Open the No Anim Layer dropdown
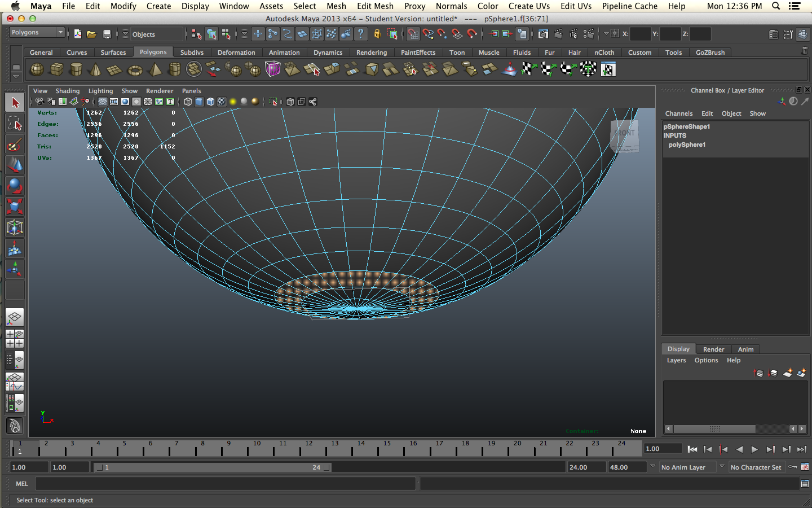The height and width of the screenshot is (508, 812). tap(687, 467)
